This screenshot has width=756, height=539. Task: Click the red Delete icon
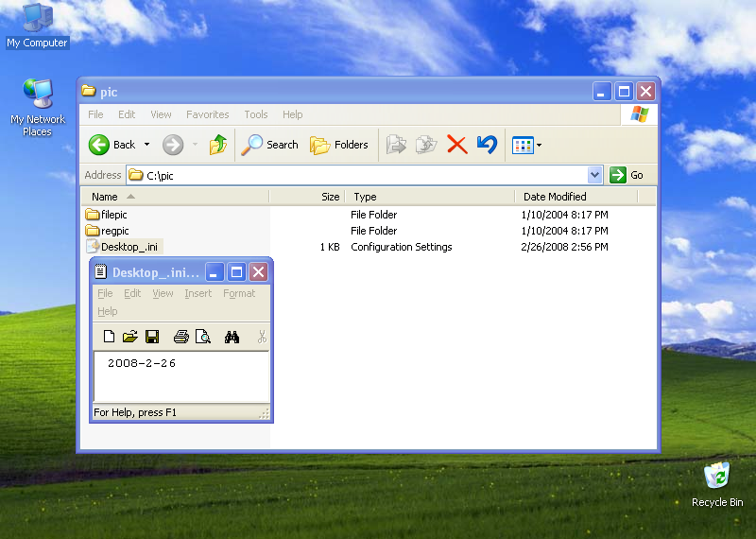click(457, 145)
